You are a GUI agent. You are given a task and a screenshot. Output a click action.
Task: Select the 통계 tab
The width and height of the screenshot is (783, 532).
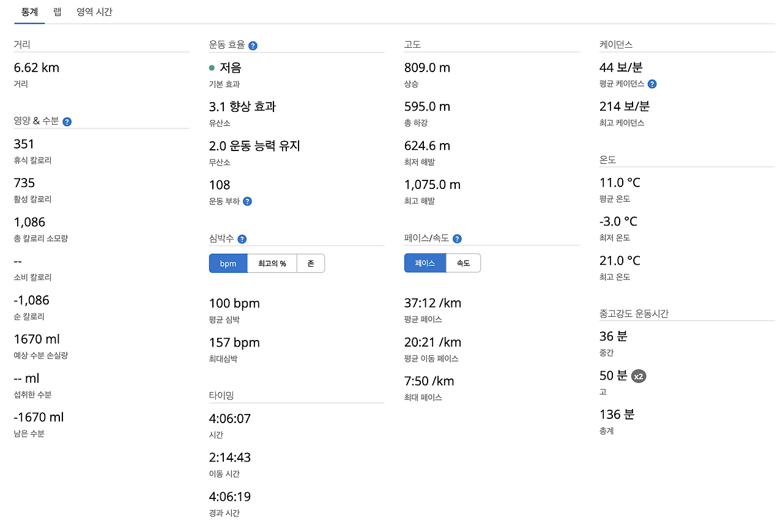29,12
